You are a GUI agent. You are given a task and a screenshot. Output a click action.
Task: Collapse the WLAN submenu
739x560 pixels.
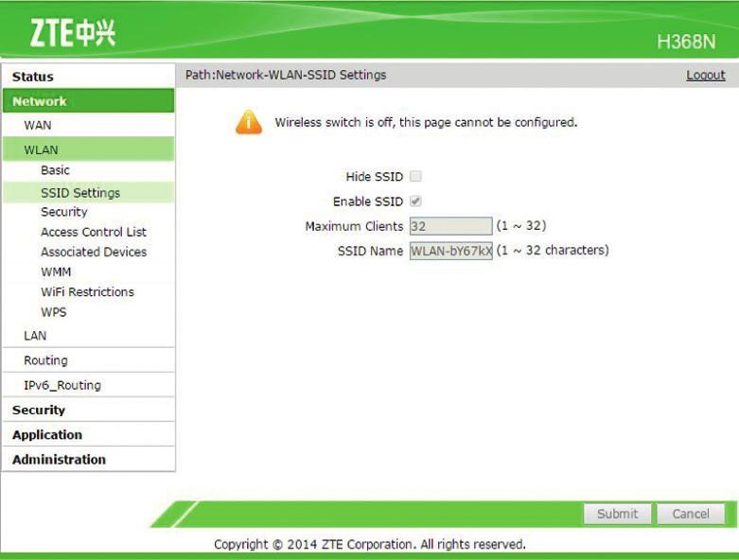(89, 149)
